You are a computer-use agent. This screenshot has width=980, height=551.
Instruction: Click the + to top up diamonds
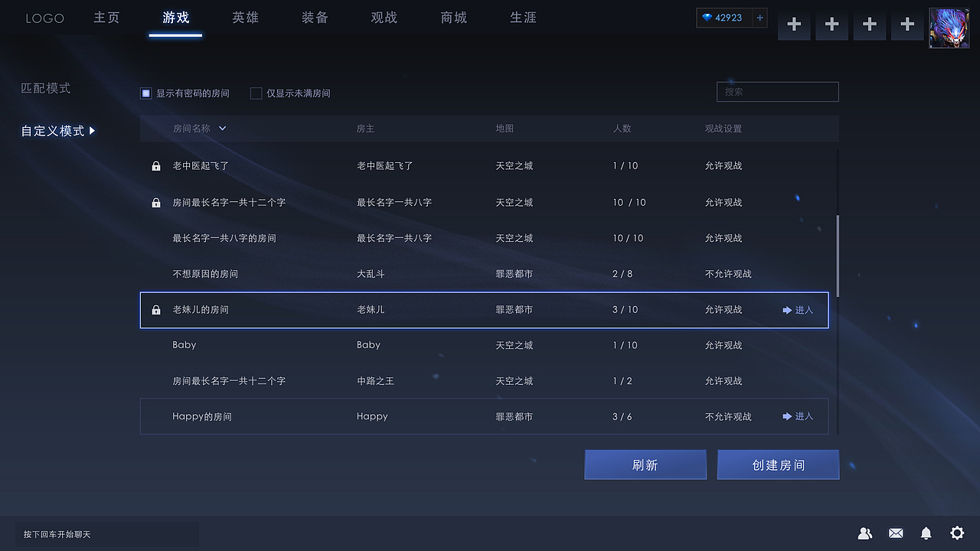pos(759,18)
